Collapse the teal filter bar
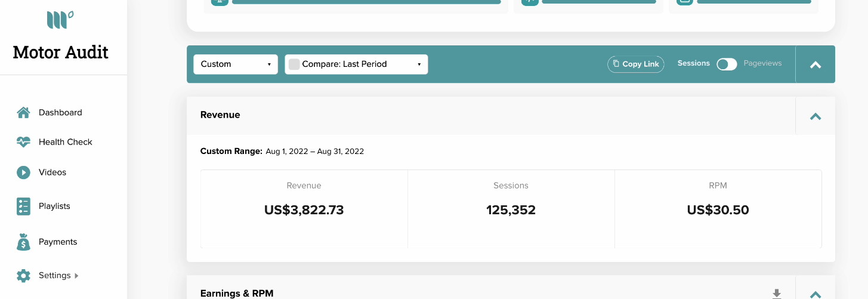This screenshot has height=299, width=868. coord(816,64)
